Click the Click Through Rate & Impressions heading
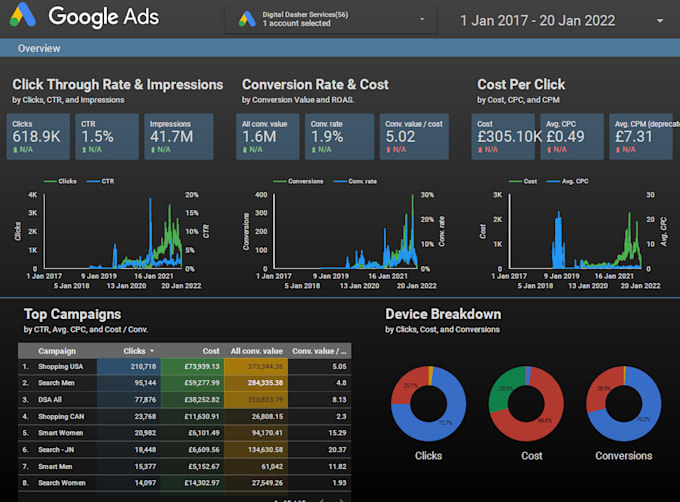The width and height of the screenshot is (680, 502). [118, 85]
